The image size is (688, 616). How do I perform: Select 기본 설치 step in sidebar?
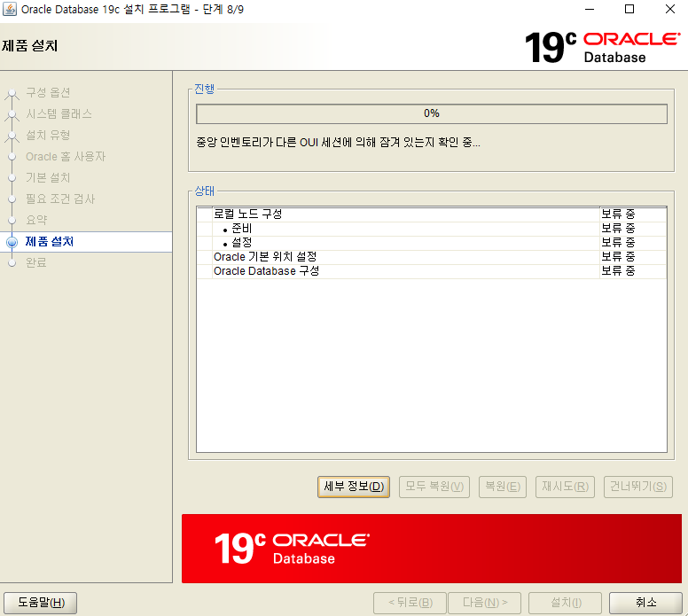48,177
